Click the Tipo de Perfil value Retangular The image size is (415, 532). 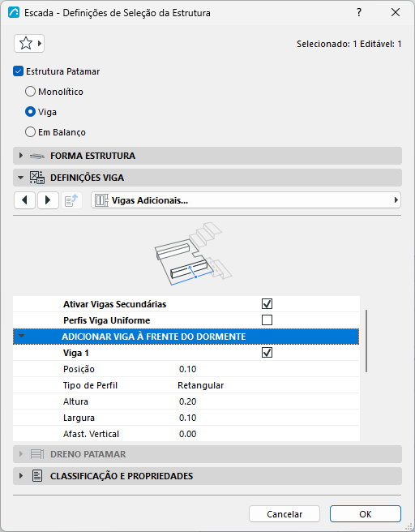200,385
